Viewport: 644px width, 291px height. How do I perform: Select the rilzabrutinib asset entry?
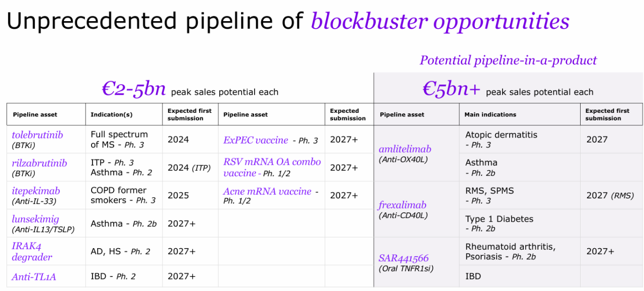coord(39,163)
